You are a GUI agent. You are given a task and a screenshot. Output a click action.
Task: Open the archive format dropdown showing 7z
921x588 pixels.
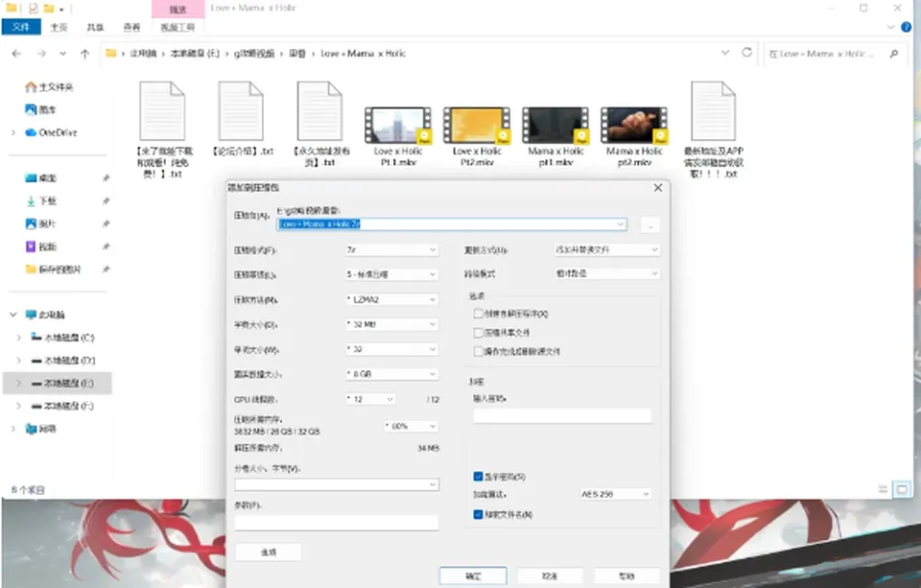(x=391, y=250)
